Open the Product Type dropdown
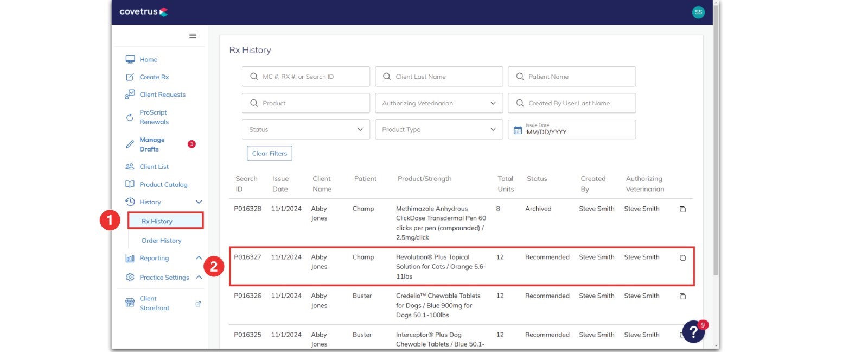 point(439,129)
